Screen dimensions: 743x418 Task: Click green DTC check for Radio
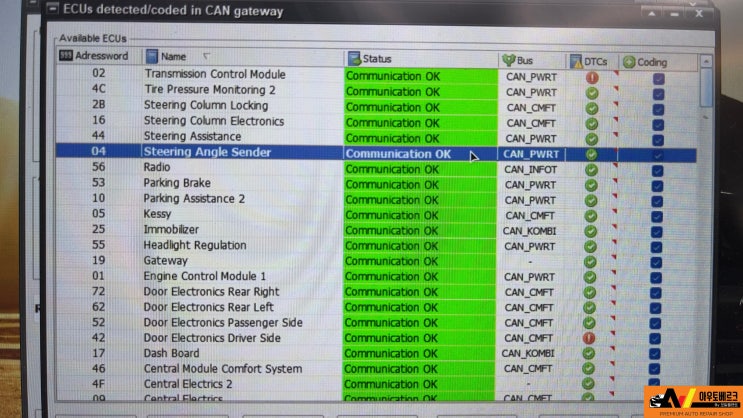(x=591, y=170)
